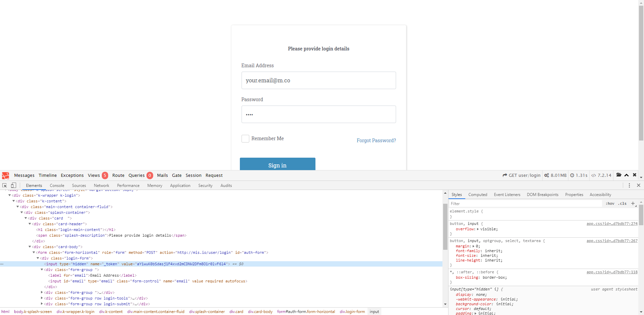Open app.css source link at line 274
This screenshot has width=644, height=315.
(612, 224)
